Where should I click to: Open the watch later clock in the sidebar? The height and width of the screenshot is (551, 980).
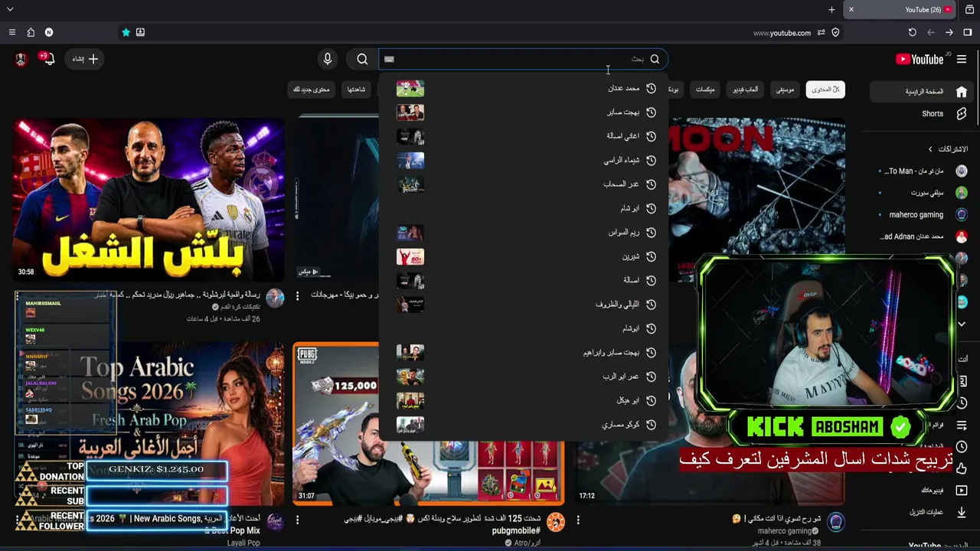pos(962,447)
